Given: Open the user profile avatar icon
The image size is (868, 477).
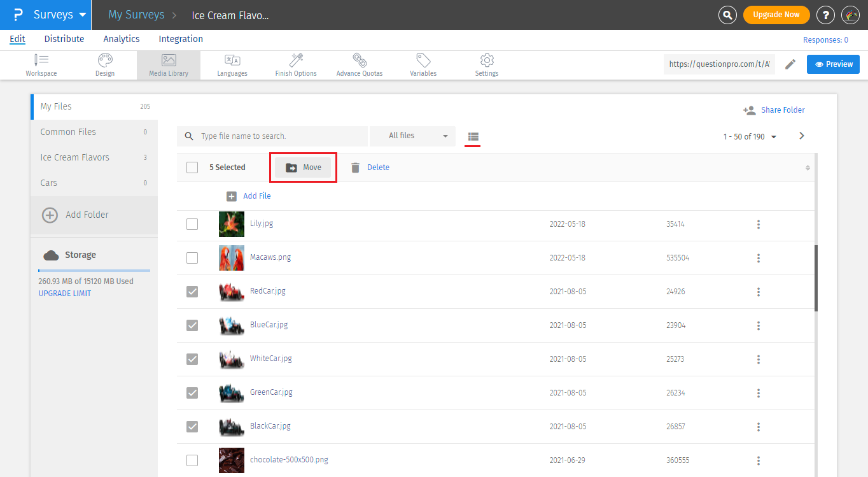Looking at the screenshot, I should [x=851, y=15].
